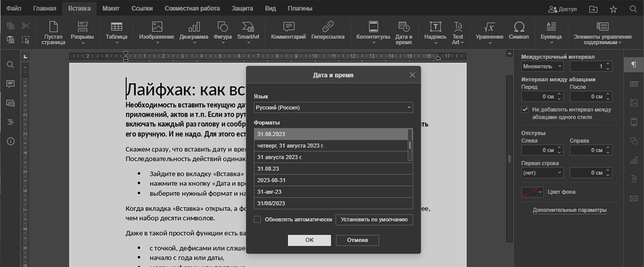644x267 pixels.
Task: Open table settings in right sidebar
Action: click(x=634, y=84)
